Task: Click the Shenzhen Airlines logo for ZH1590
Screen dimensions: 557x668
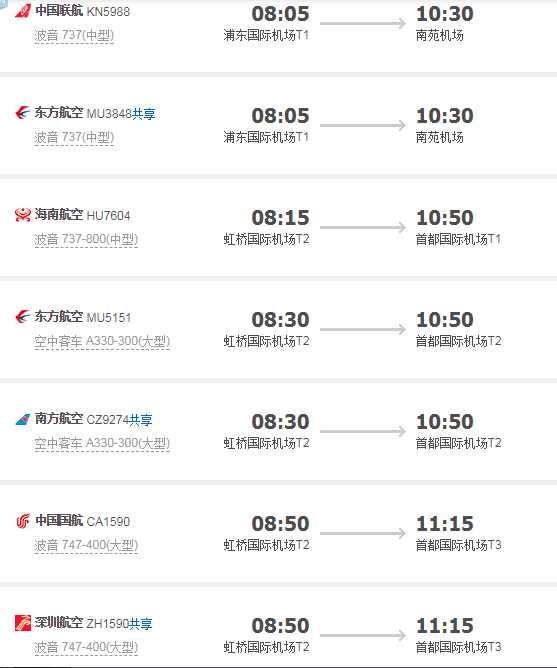Action: [x=23, y=623]
